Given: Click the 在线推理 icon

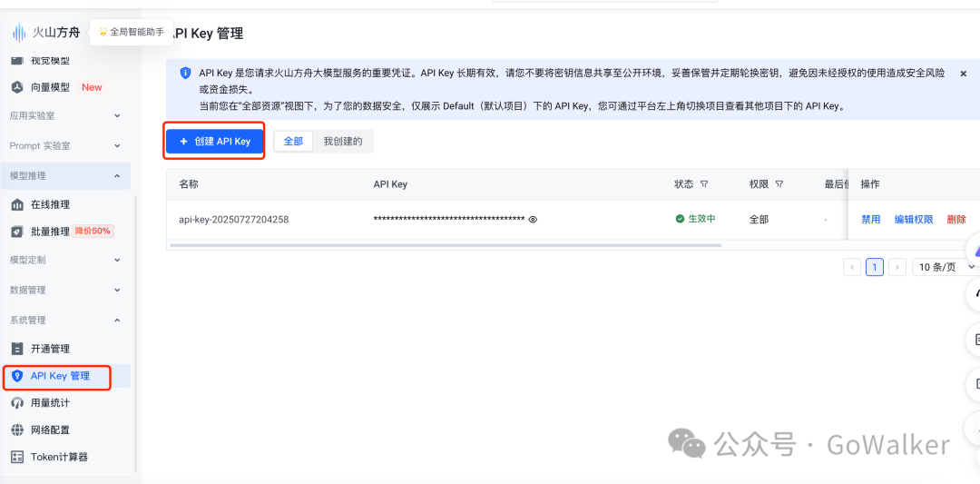Looking at the screenshot, I should click(17, 204).
